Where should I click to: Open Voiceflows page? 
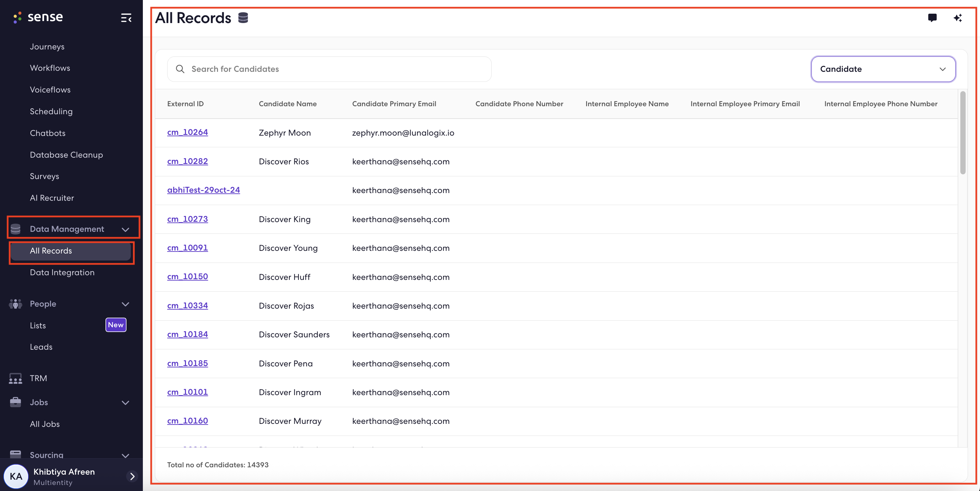(50, 90)
